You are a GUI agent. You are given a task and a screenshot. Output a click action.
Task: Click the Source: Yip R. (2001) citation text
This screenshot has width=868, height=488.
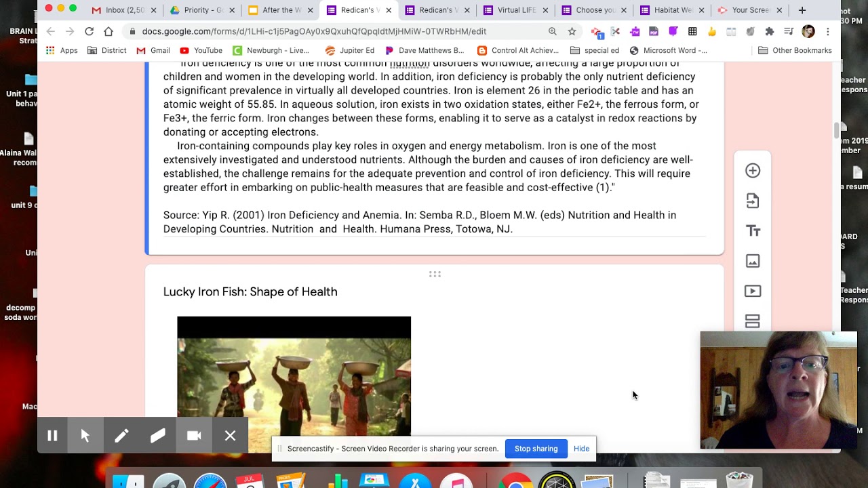(x=420, y=222)
